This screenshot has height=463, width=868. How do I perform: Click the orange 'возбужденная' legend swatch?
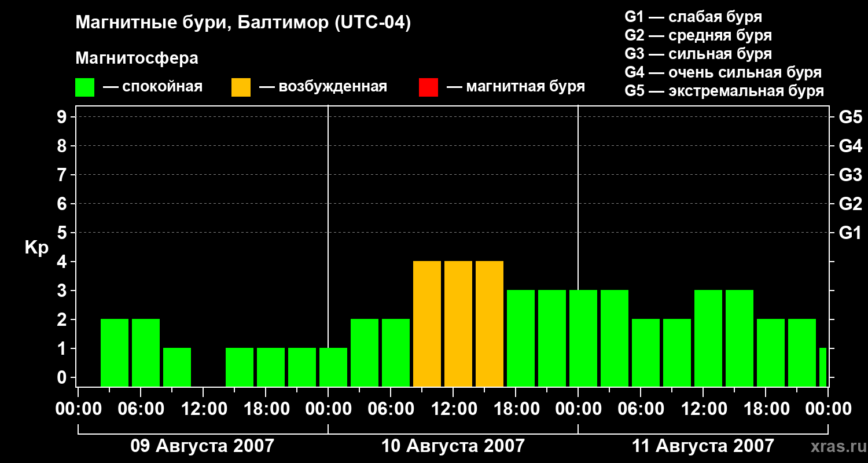(x=241, y=87)
